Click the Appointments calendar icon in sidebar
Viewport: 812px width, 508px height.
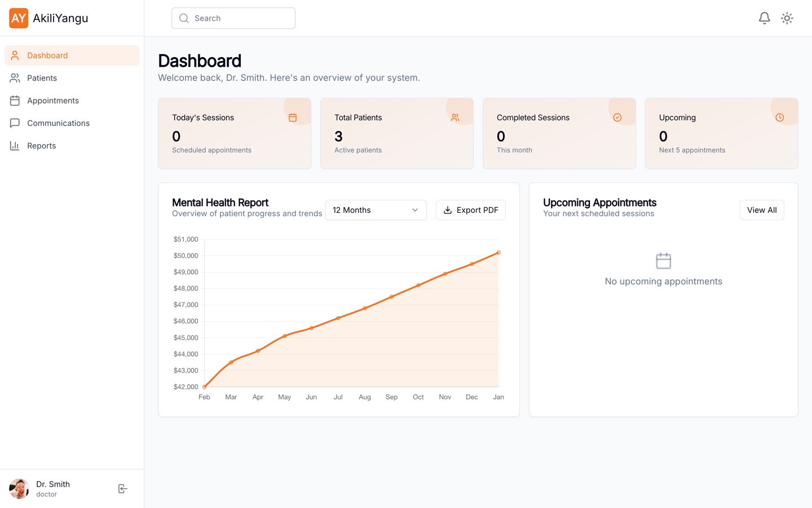coord(15,100)
